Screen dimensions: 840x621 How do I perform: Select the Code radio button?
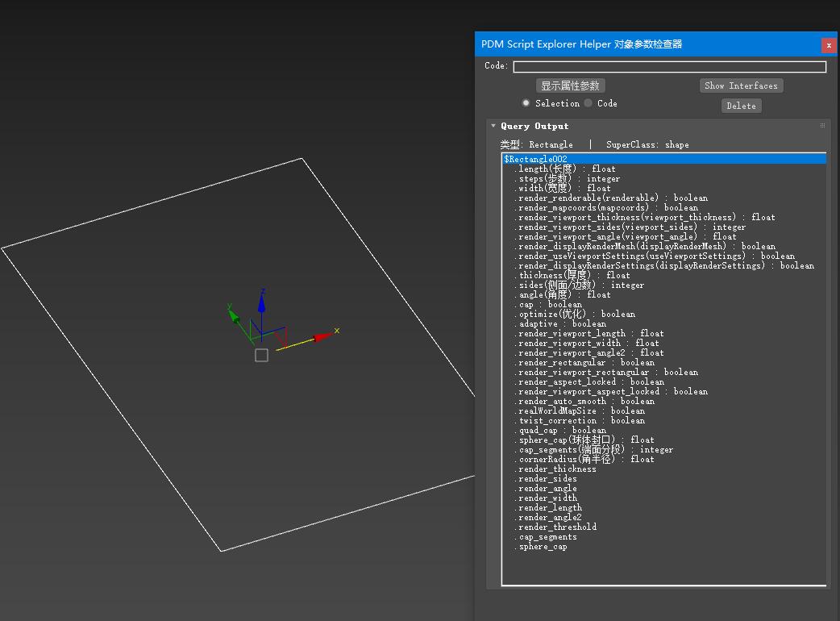pyautogui.click(x=588, y=103)
